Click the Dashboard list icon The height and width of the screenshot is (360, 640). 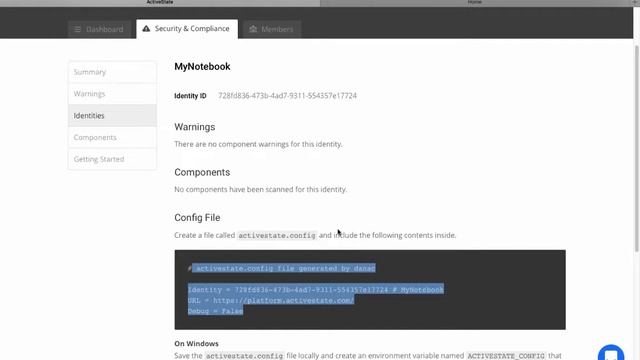pyautogui.click(x=78, y=29)
